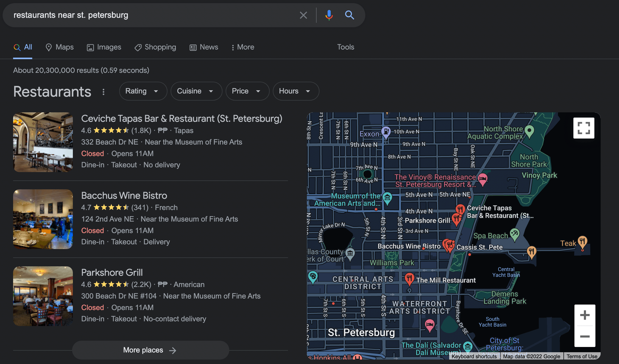Select the Museum of the American Arts pin
The width and height of the screenshot is (619, 364).
(x=387, y=198)
